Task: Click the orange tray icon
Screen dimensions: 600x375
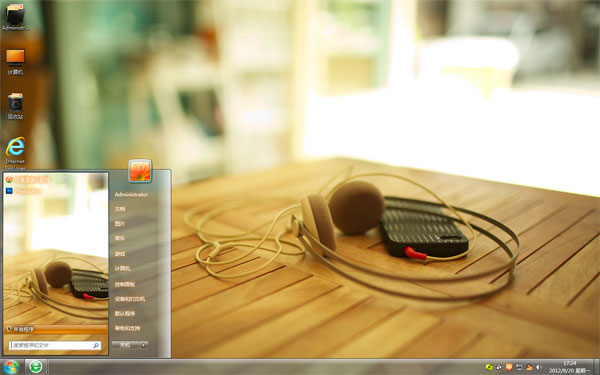Action: [509, 367]
